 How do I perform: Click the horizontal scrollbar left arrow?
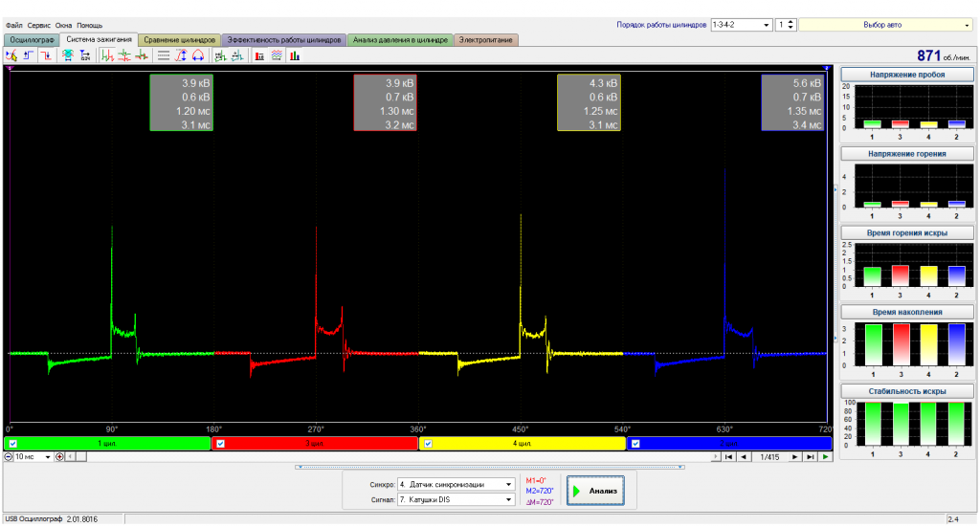(70, 457)
